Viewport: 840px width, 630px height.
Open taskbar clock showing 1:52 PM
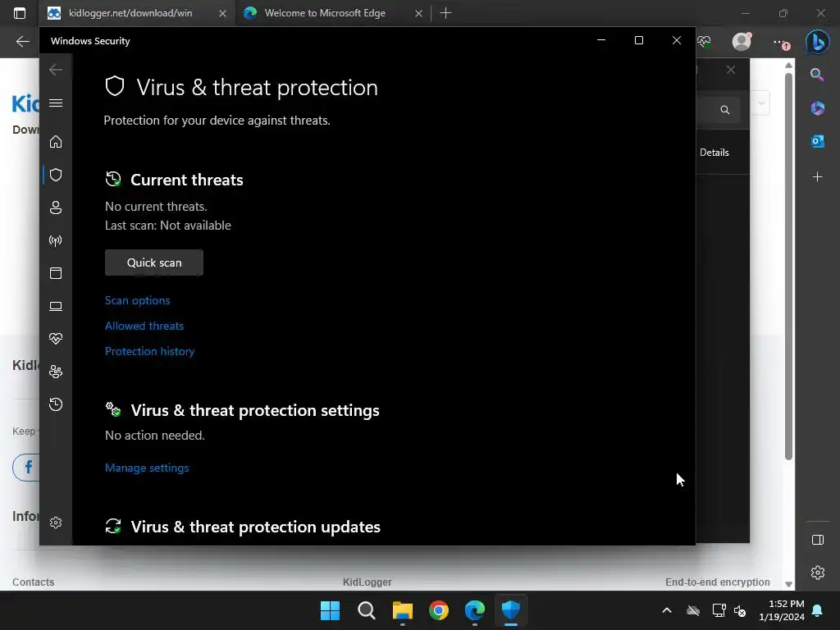[x=782, y=610]
